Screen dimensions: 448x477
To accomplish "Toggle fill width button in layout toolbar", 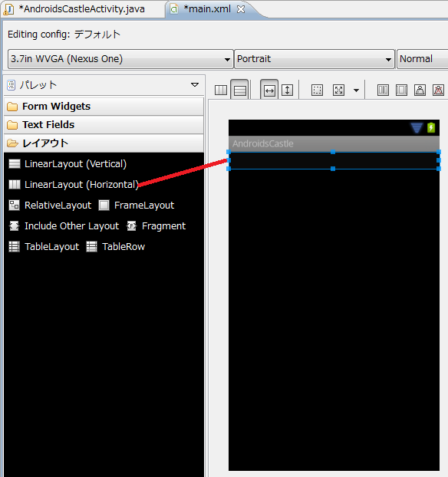I will [x=269, y=90].
